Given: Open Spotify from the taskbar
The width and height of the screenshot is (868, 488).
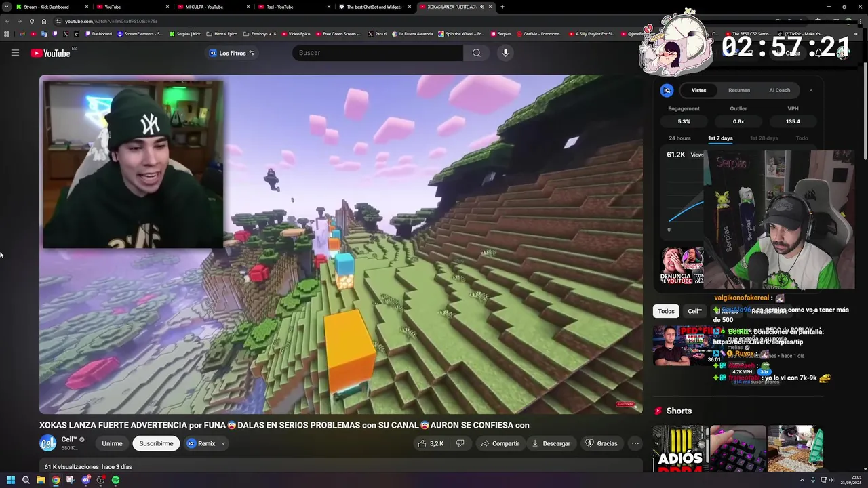Looking at the screenshot, I should (115, 480).
